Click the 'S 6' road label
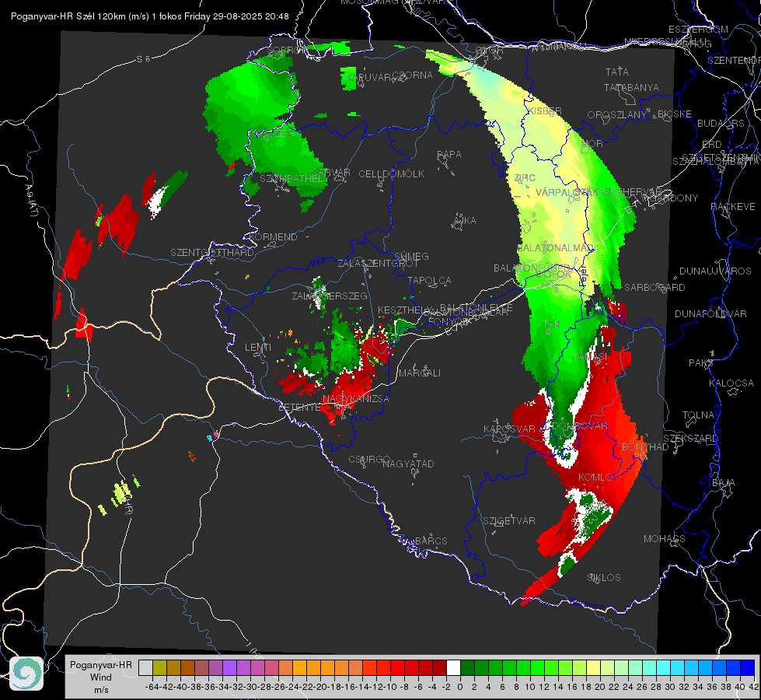Image resolution: width=761 pixels, height=700 pixels. [143, 59]
